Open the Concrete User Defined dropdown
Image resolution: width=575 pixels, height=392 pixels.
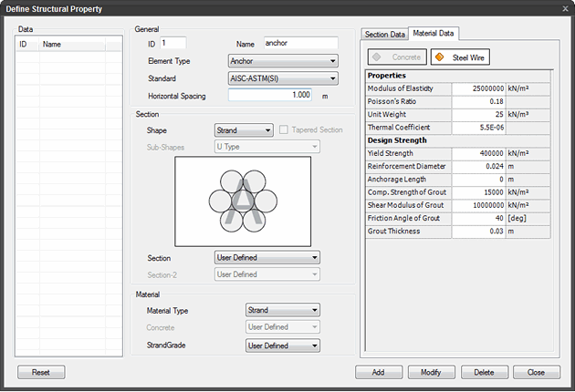coord(283,326)
